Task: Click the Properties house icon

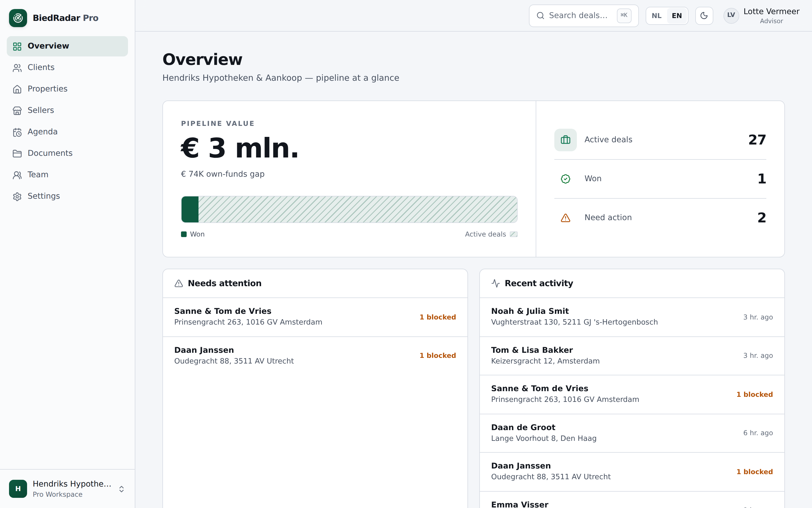Action: pyautogui.click(x=17, y=89)
